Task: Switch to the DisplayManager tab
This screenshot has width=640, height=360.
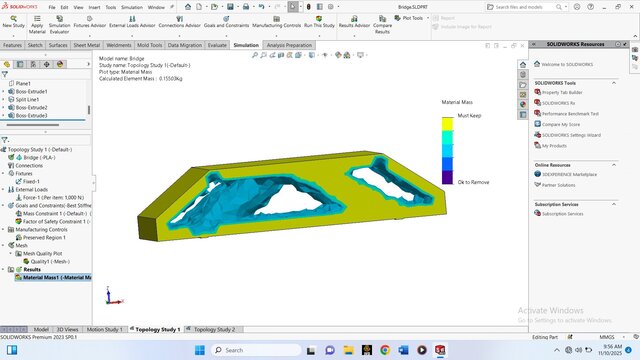Action: [x=60, y=64]
